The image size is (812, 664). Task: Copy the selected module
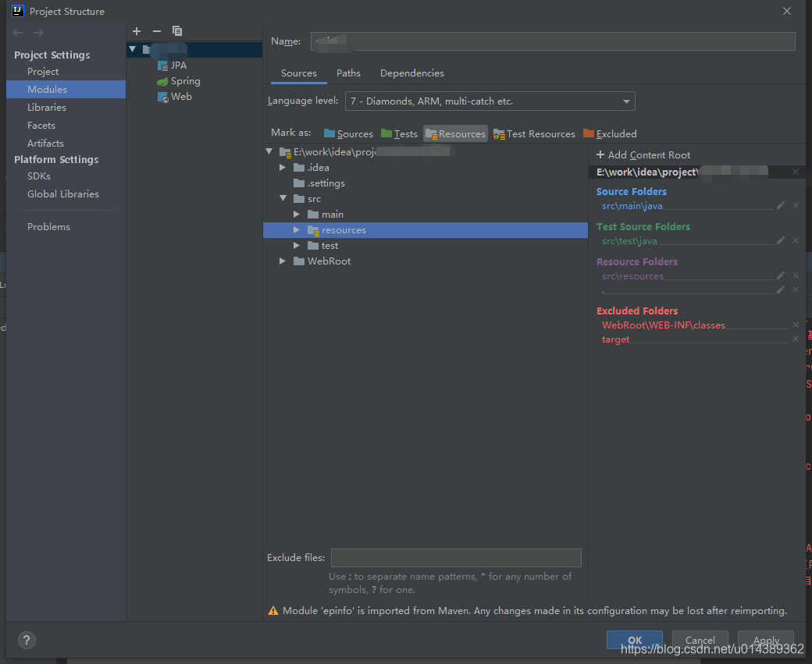coord(177,31)
